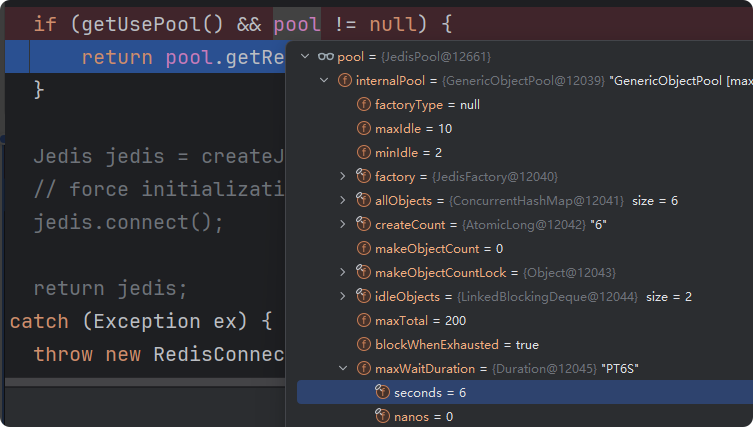Select the 'factoryType = null' row
753x427 pixels.
pos(525,105)
